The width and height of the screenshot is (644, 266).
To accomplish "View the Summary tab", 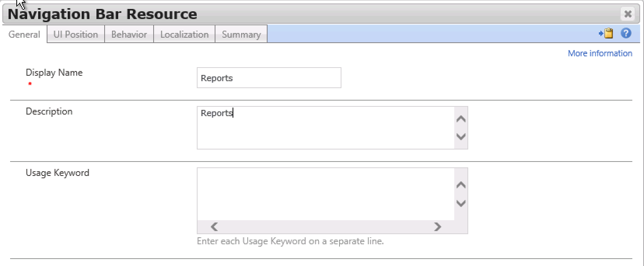I will (x=241, y=35).
